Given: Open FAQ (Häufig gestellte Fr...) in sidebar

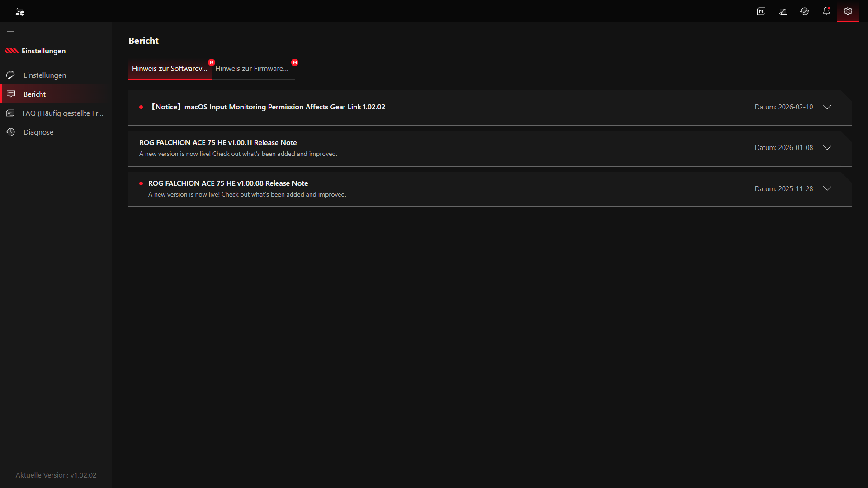Looking at the screenshot, I should pos(63,113).
